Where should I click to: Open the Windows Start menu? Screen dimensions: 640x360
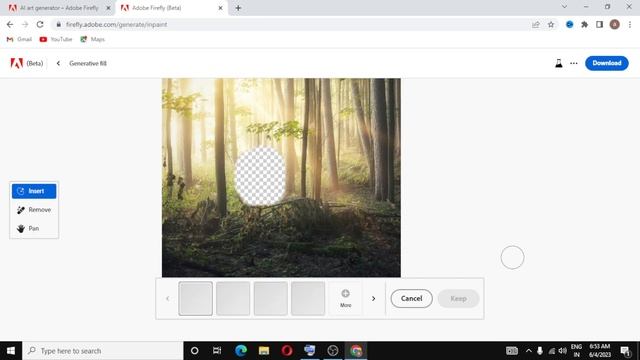[x=11, y=351]
